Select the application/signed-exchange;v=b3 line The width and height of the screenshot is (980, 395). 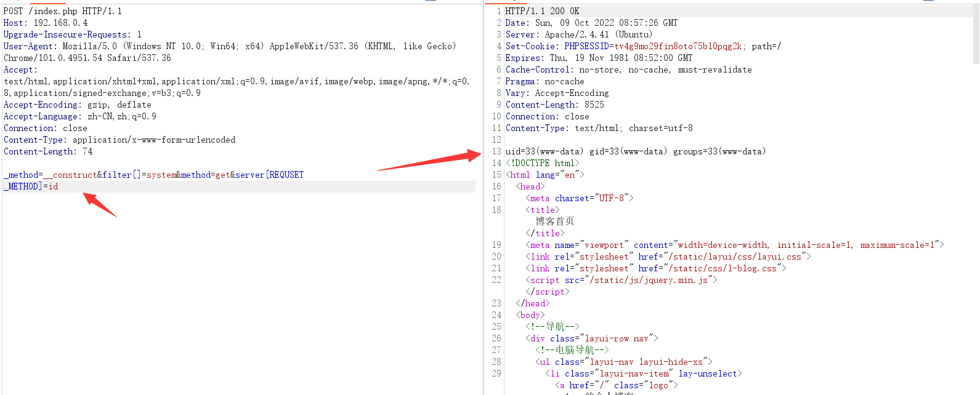(x=102, y=93)
